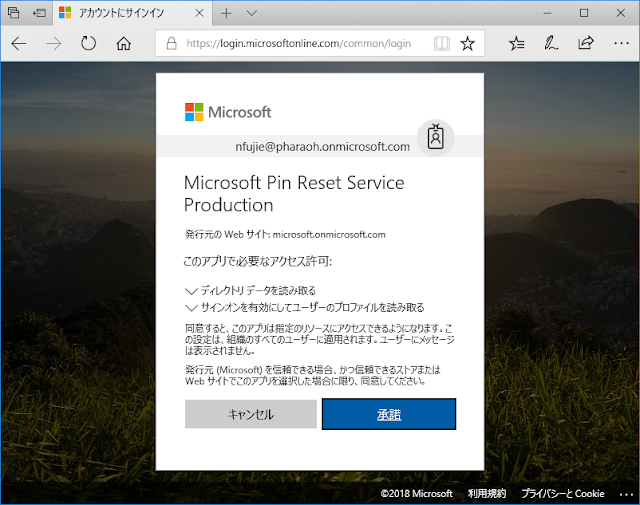Close the アカウントにサインイン tab
640x505 pixels.
(x=199, y=13)
